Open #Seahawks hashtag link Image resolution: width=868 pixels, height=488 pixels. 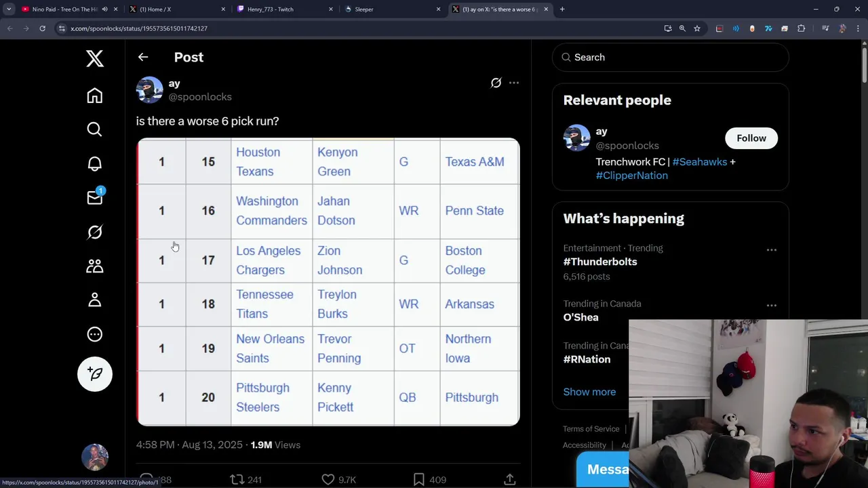tap(700, 162)
